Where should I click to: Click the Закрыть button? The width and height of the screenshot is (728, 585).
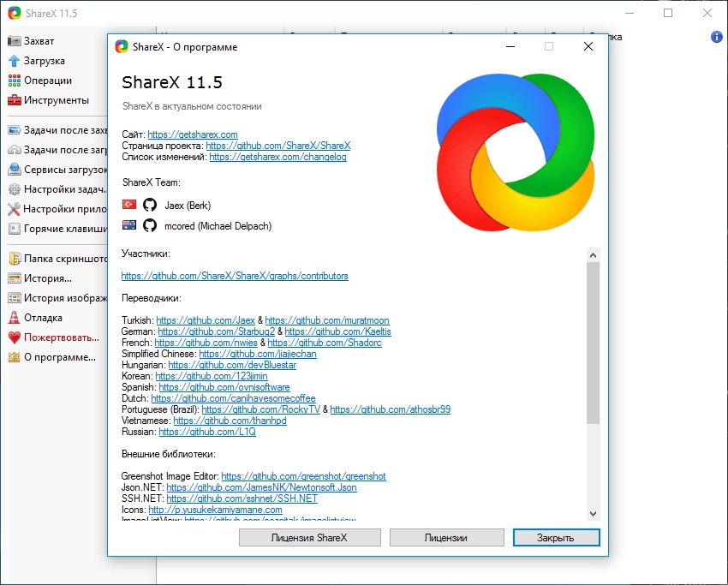click(x=556, y=538)
